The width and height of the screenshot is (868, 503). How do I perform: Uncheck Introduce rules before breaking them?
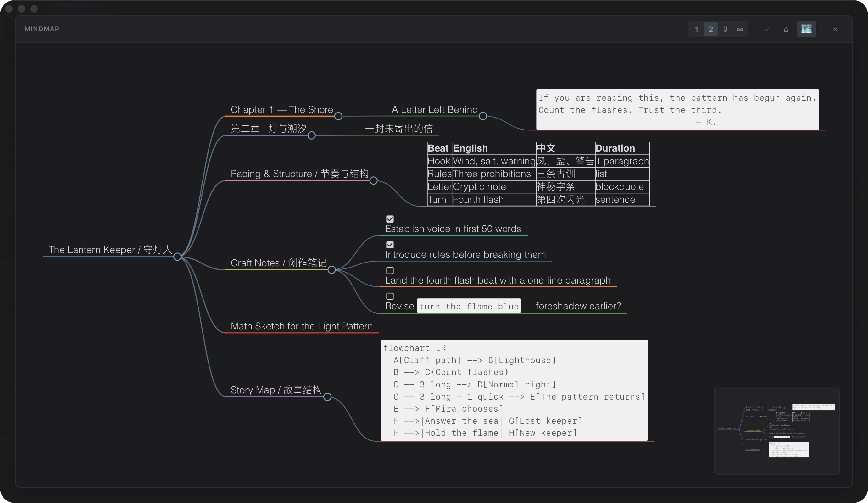390,245
